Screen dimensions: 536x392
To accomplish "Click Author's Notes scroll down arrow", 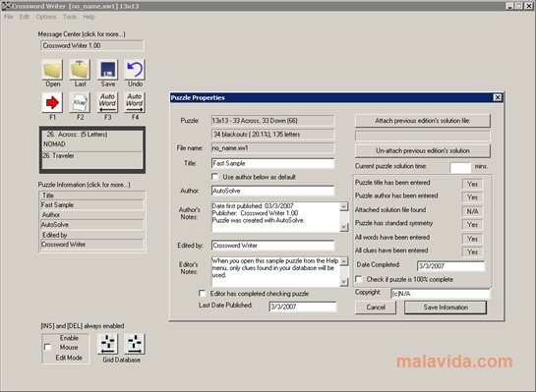I will click(x=344, y=227).
